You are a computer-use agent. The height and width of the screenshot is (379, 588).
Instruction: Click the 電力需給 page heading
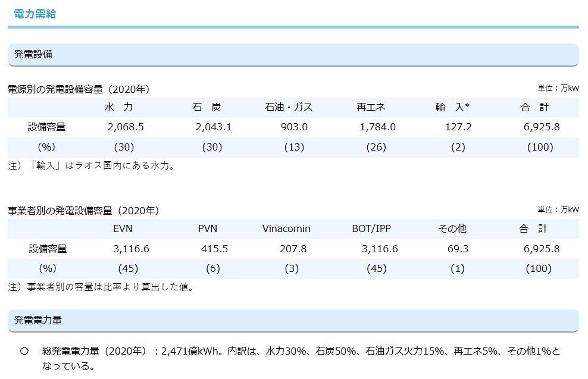click(x=35, y=14)
